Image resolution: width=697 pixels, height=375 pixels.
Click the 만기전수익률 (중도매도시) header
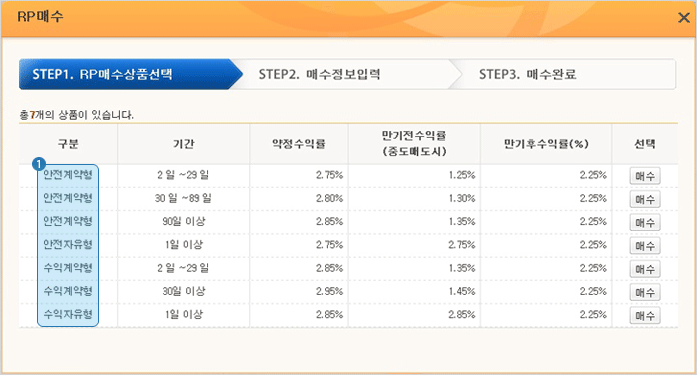pos(414,143)
